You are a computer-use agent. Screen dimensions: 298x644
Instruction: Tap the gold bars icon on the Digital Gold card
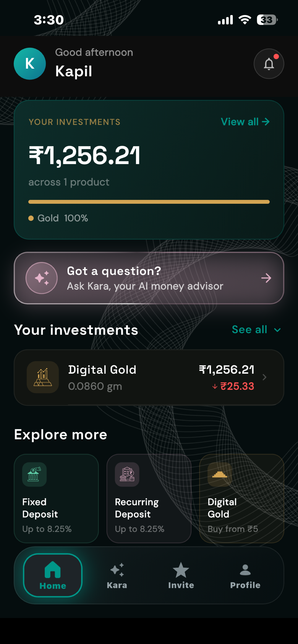click(220, 474)
